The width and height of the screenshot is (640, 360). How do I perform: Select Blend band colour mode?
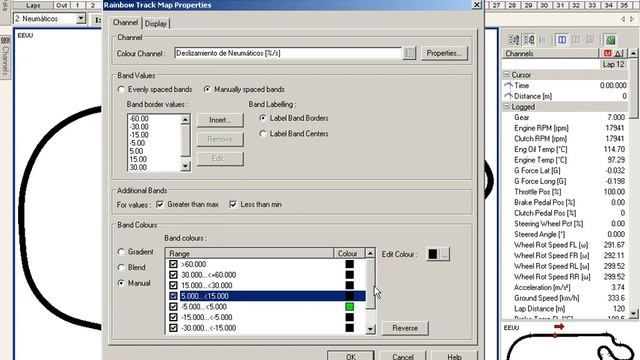[x=121, y=267]
